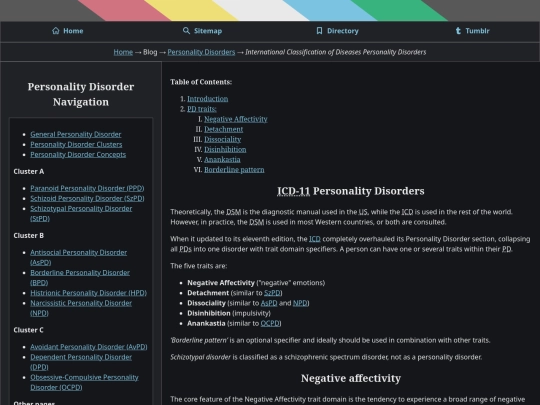This screenshot has width=540, height=405.
Task: Click the Cluster A sidebar label
Action: (29, 172)
